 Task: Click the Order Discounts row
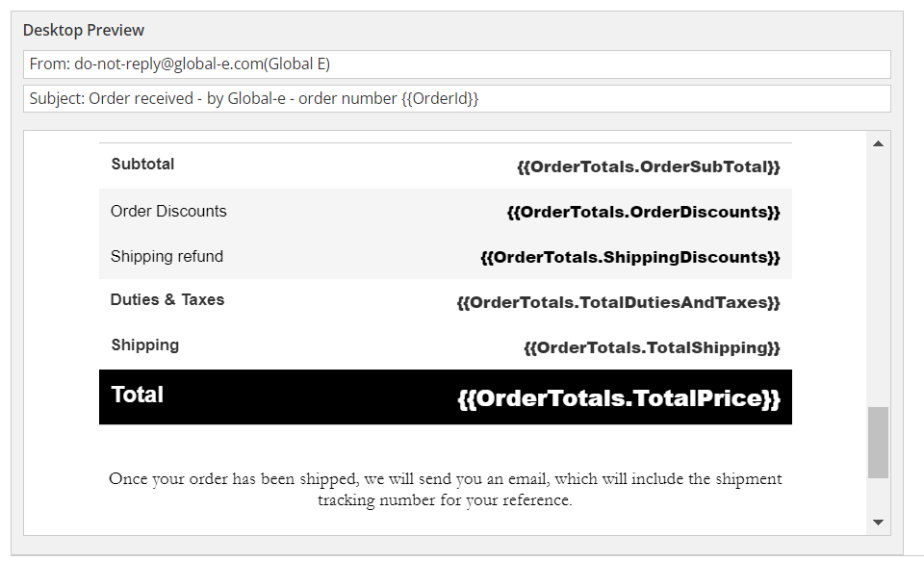pos(168,211)
